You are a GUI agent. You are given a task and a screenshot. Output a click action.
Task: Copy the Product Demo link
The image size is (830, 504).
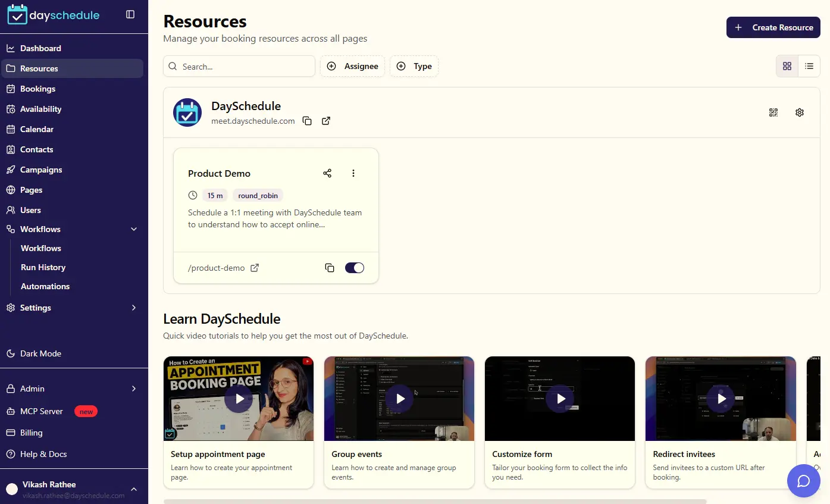click(x=330, y=268)
